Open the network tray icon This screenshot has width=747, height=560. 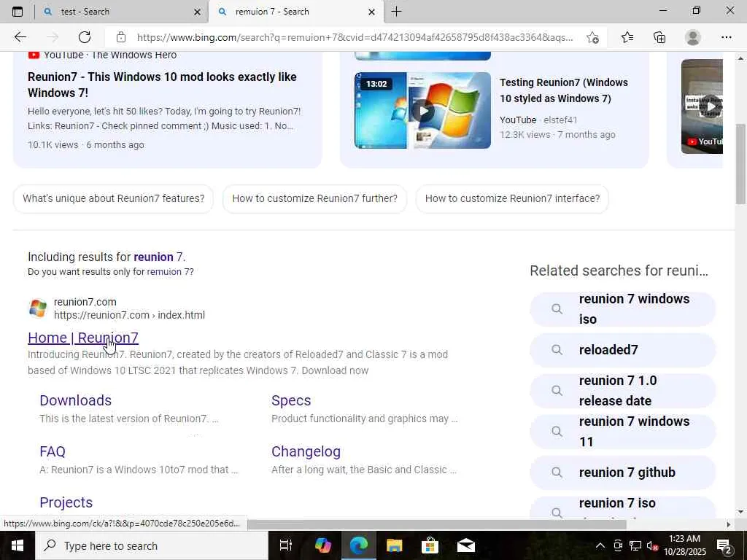[635, 545]
